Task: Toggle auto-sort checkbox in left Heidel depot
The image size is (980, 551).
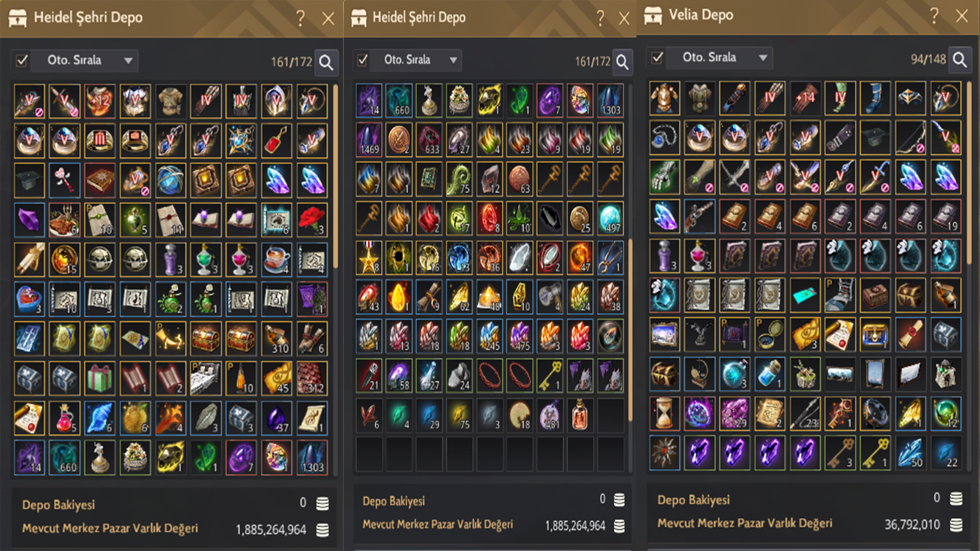Action: [x=22, y=61]
